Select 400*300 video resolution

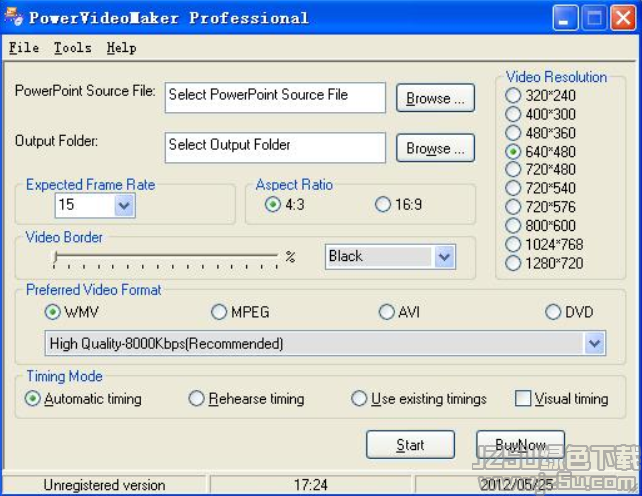(x=540, y=114)
